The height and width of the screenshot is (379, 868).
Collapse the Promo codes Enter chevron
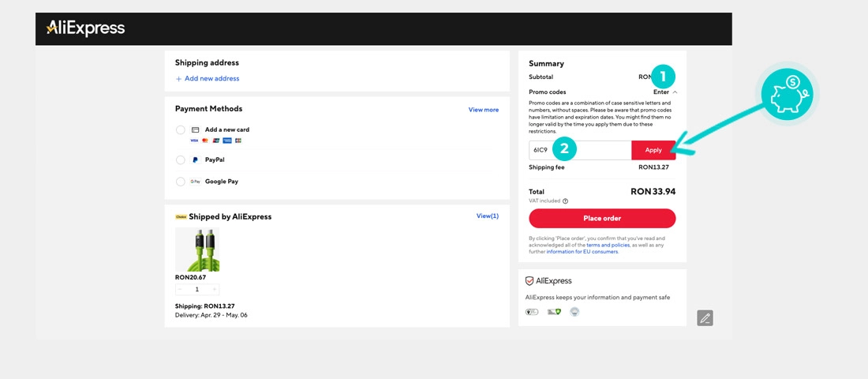[x=675, y=92]
